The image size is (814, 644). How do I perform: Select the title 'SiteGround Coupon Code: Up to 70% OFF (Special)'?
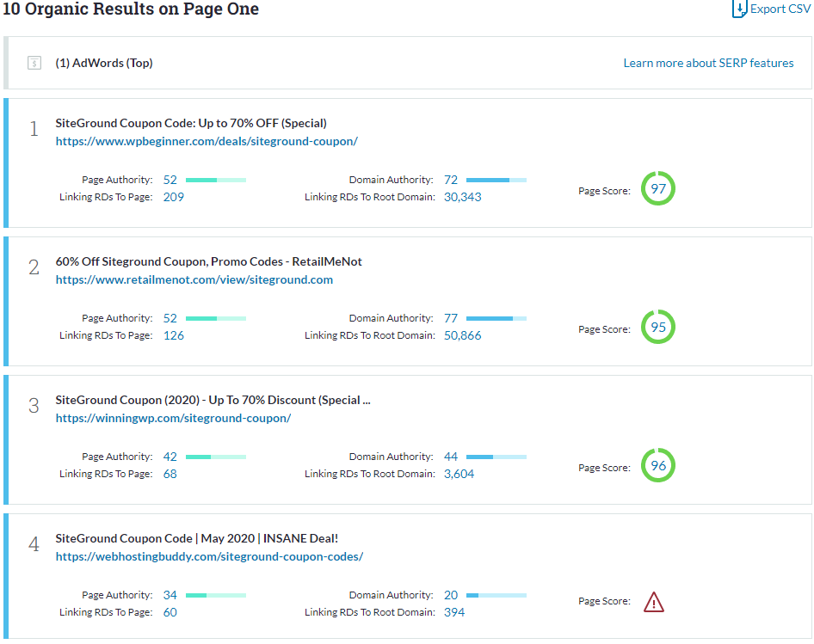point(191,123)
